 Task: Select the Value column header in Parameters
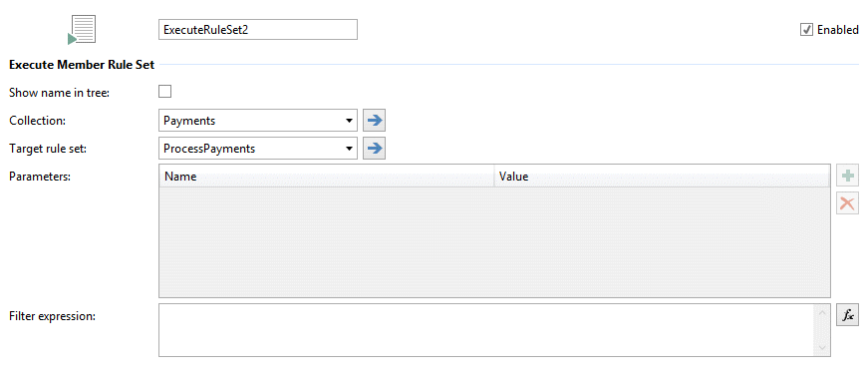pyautogui.click(x=662, y=177)
